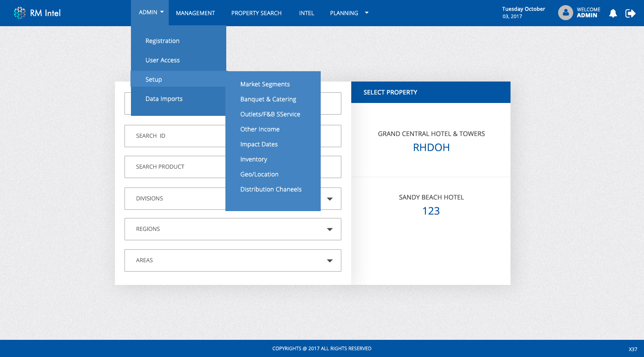Switch to the PROPERTY SEARCH section
Image resolution: width=644 pixels, height=357 pixels.
pyautogui.click(x=256, y=13)
